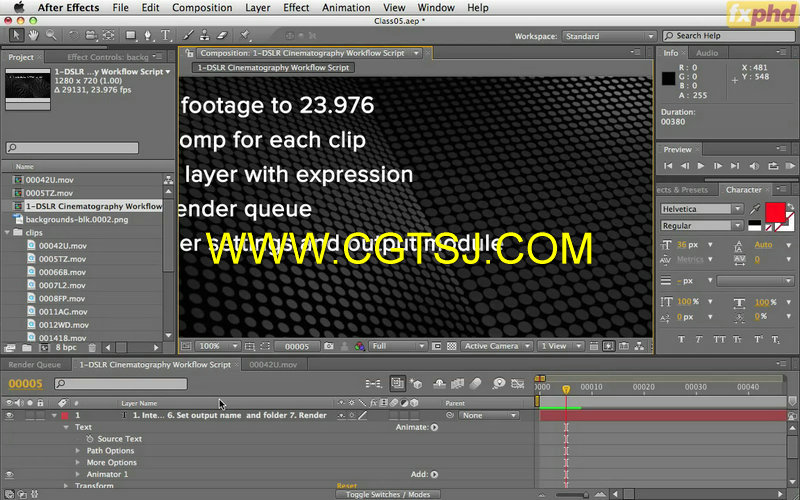Click the red fill color swatch
Screen dimensions: 800x500
click(x=774, y=212)
